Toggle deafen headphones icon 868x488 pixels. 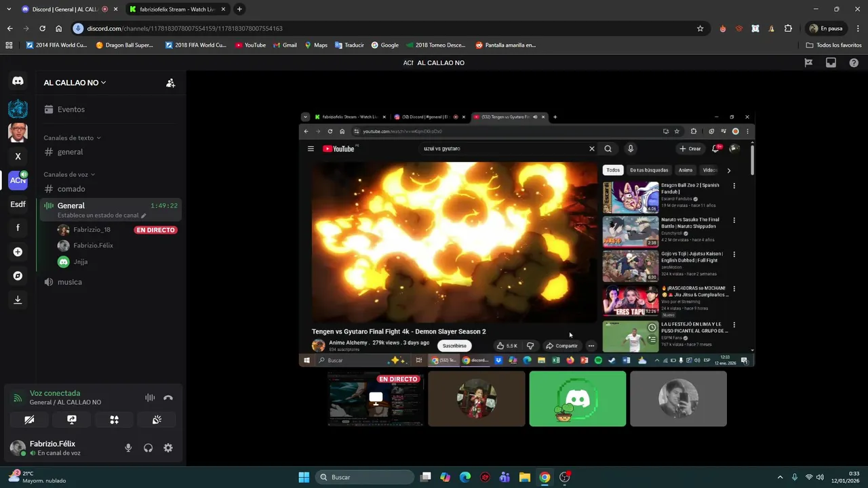[x=148, y=448]
